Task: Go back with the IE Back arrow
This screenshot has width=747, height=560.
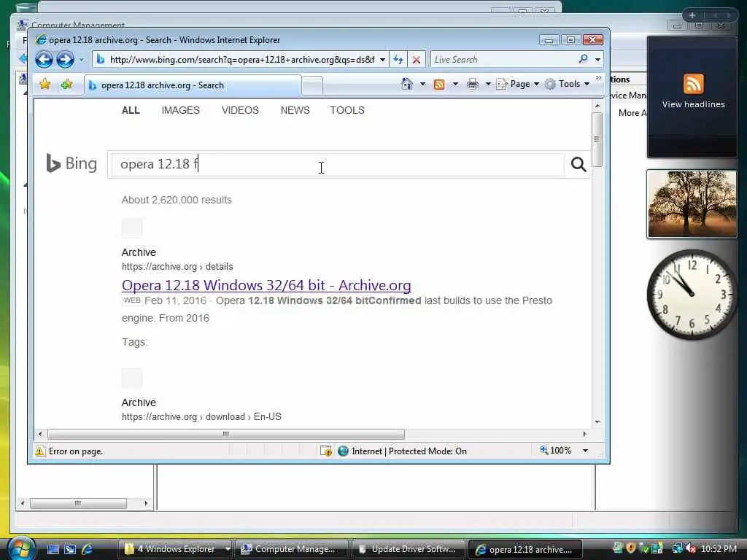Action: click(x=44, y=60)
